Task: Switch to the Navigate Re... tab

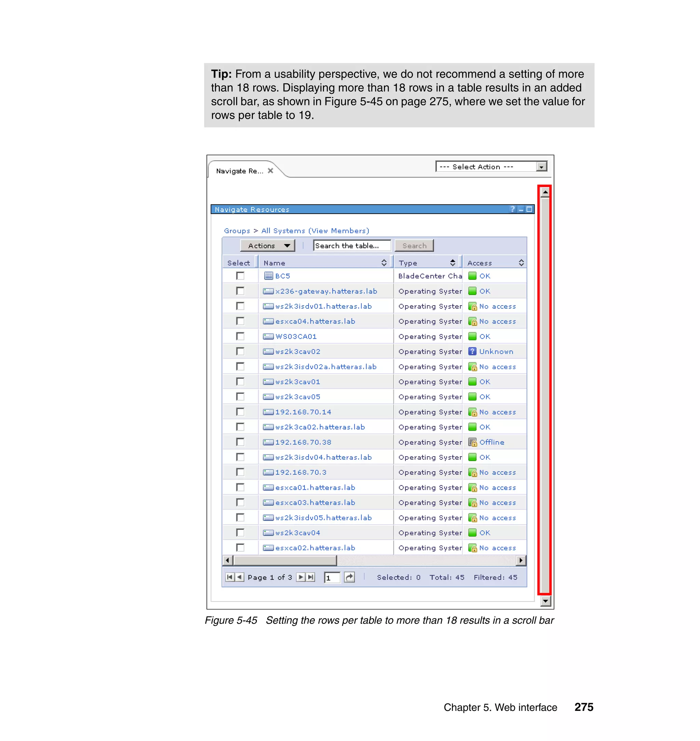Action: pyautogui.click(x=240, y=171)
